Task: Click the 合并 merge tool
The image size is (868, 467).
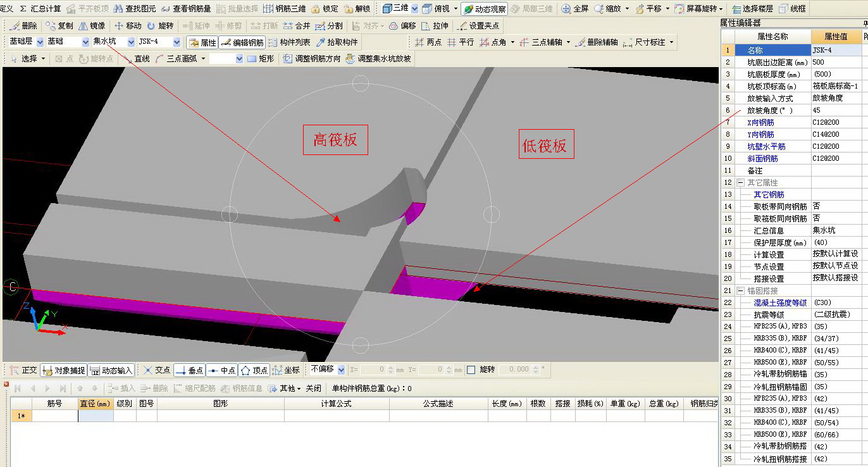Action: pyautogui.click(x=297, y=26)
